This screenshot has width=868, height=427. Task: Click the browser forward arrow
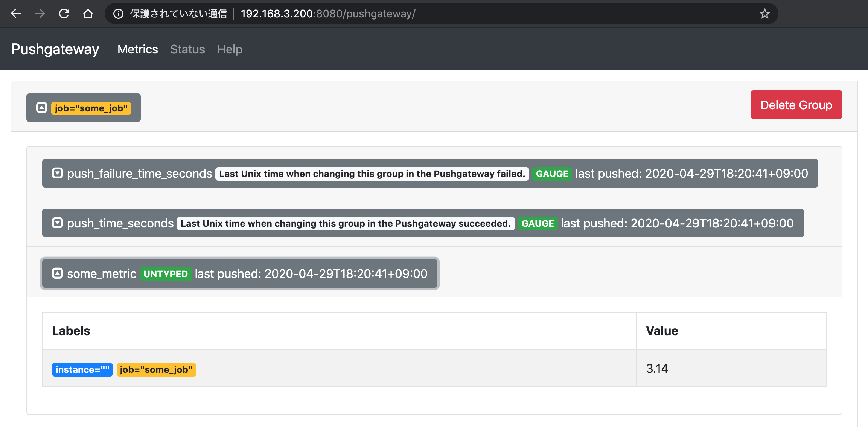tap(40, 14)
